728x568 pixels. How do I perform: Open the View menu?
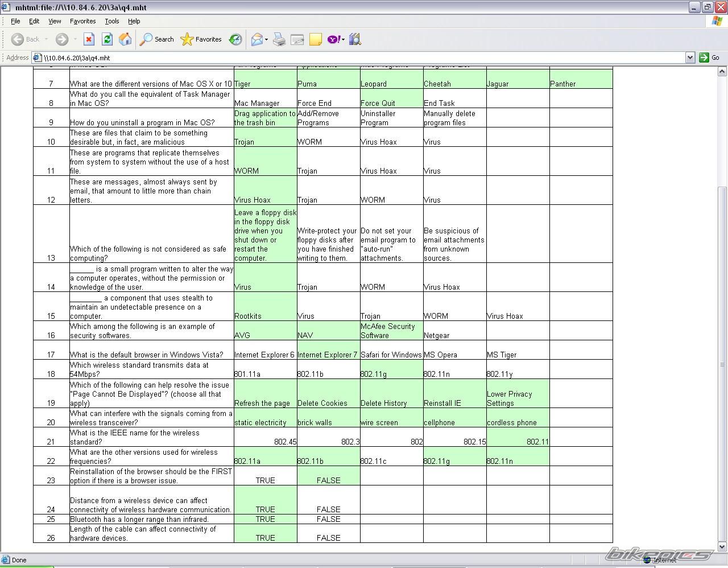pyautogui.click(x=55, y=21)
